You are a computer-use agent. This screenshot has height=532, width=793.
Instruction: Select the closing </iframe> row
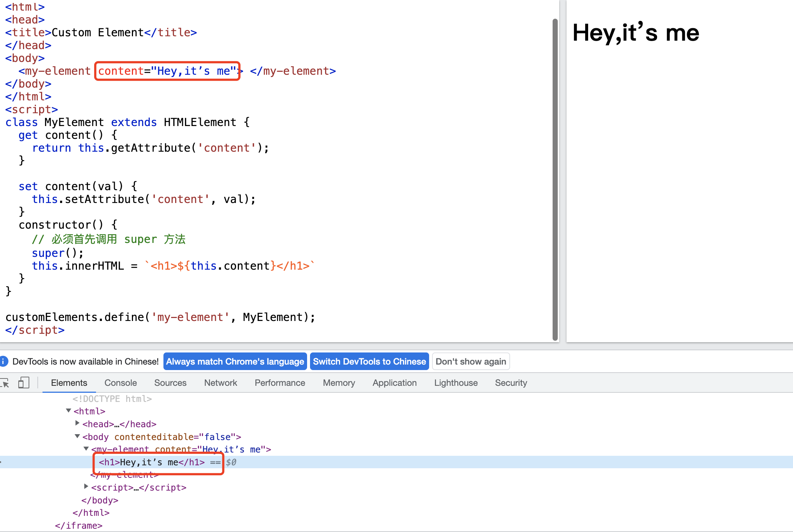(x=79, y=525)
